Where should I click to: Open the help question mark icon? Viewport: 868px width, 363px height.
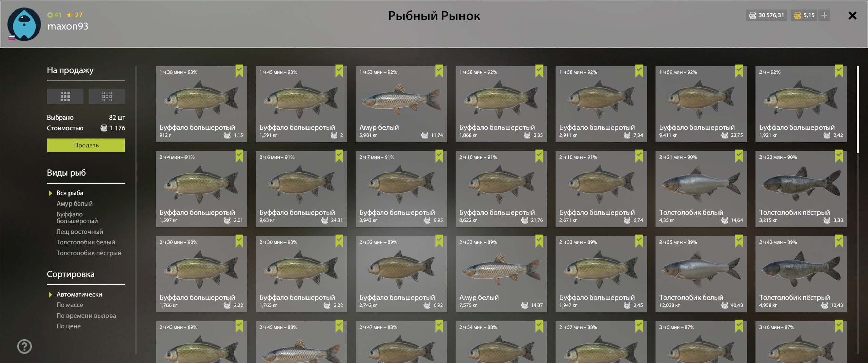[24, 346]
